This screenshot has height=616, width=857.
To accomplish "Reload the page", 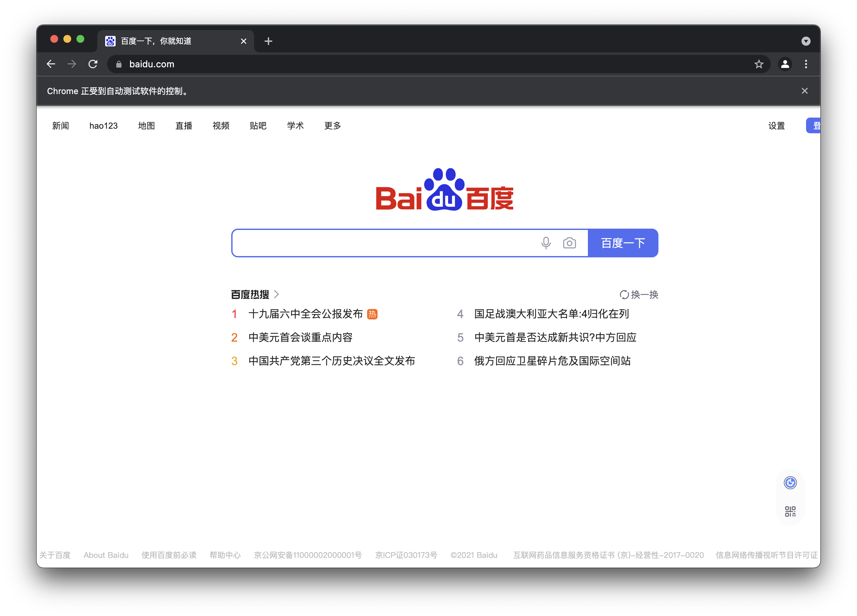I will (92, 64).
